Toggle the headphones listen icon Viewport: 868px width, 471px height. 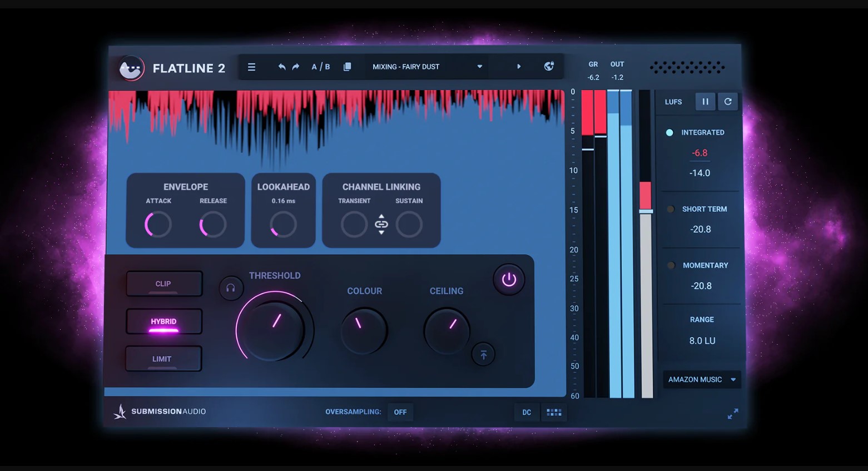coord(231,288)
